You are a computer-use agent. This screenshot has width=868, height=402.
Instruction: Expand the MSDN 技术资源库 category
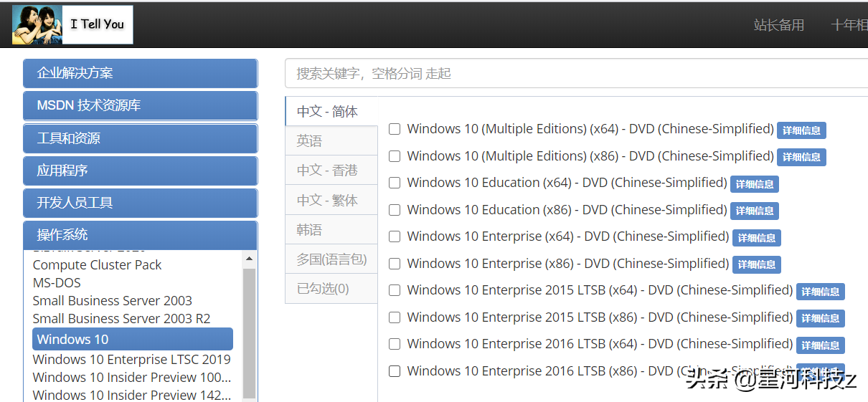click(x=140, y=105)
